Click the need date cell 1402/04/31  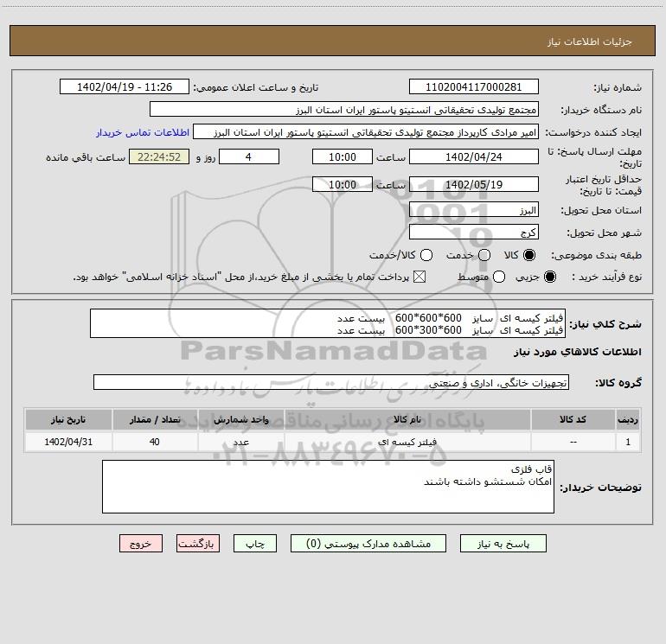click(68, 442)
